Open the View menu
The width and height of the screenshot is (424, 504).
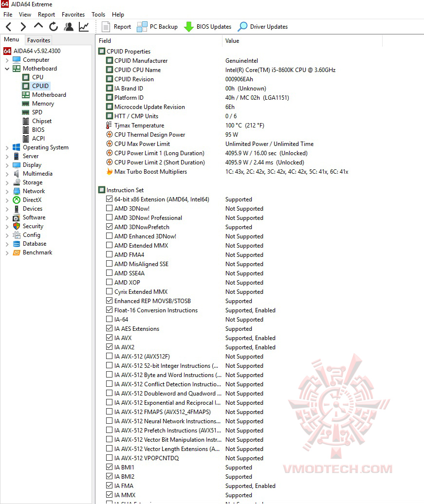pyautogui.click(x=25, y=15)
